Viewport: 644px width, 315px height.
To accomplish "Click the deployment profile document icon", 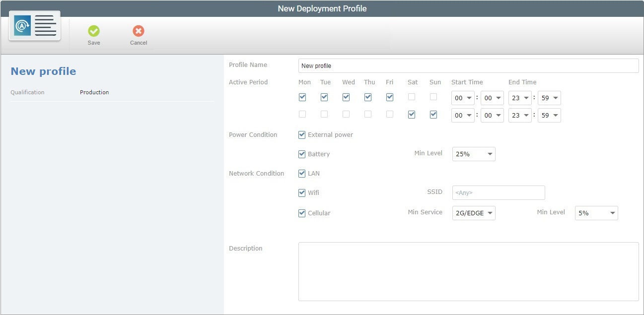I will 34,26.
